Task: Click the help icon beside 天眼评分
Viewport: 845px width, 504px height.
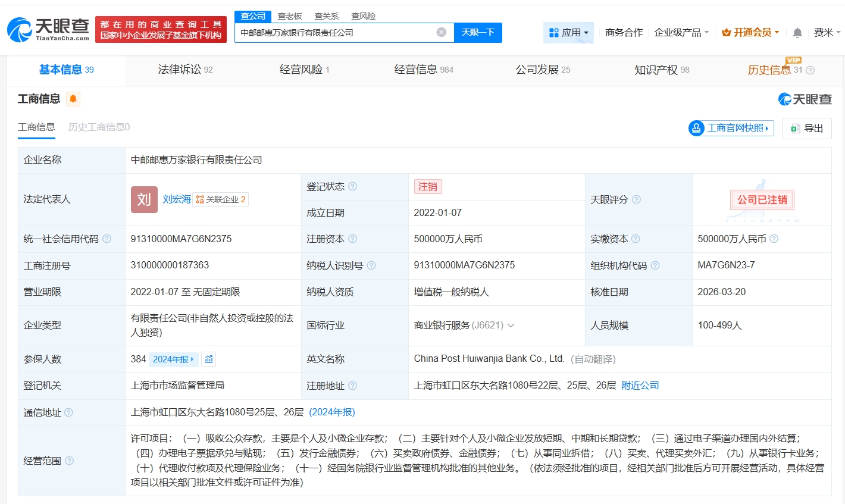Action: click(636, 200)
